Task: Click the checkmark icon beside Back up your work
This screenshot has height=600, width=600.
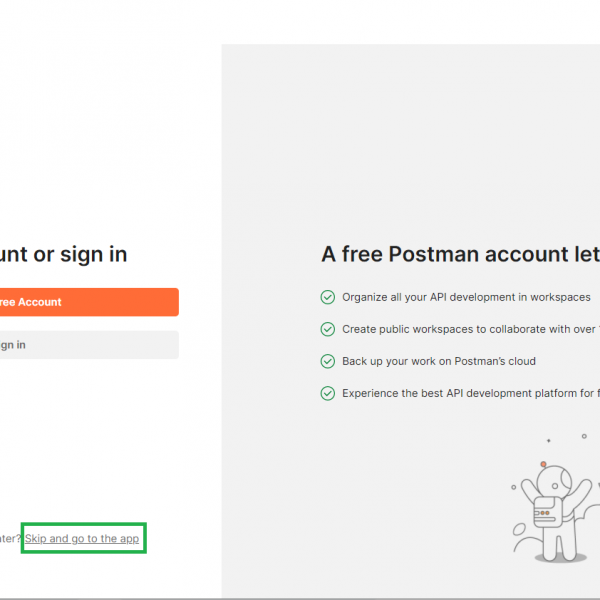Action: click(x=327, y=361)
